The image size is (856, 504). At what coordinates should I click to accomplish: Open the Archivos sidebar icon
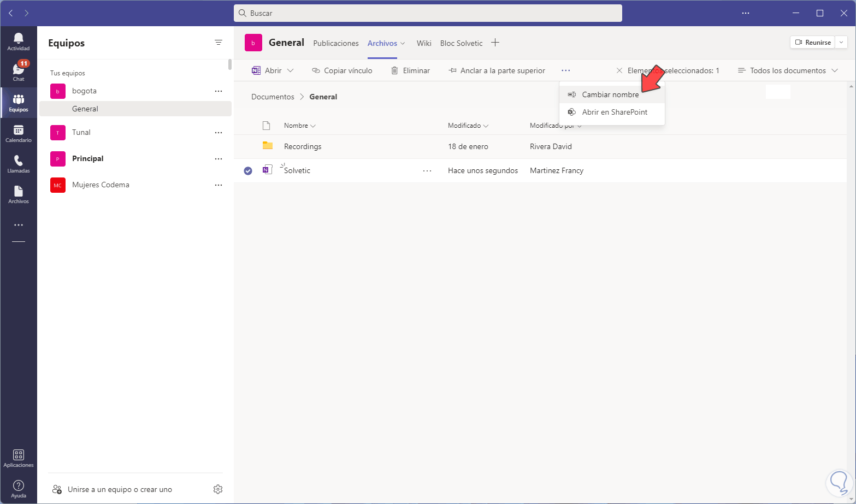(x=19, y=194)
